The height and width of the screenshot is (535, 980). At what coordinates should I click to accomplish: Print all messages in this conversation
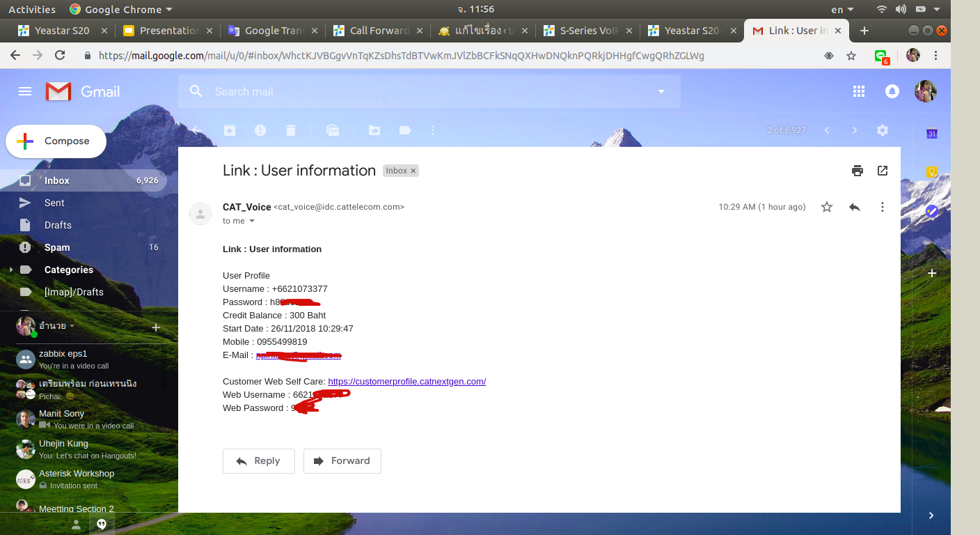(857, 171)
